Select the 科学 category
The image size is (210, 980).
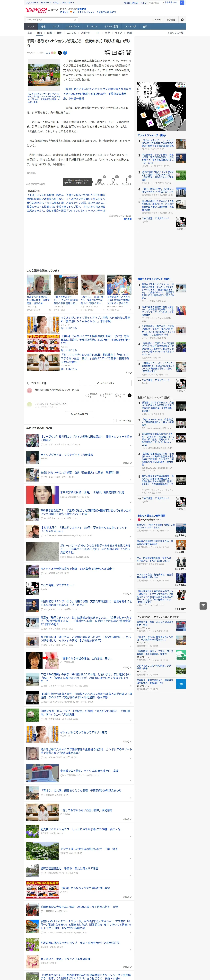point(107,33)
